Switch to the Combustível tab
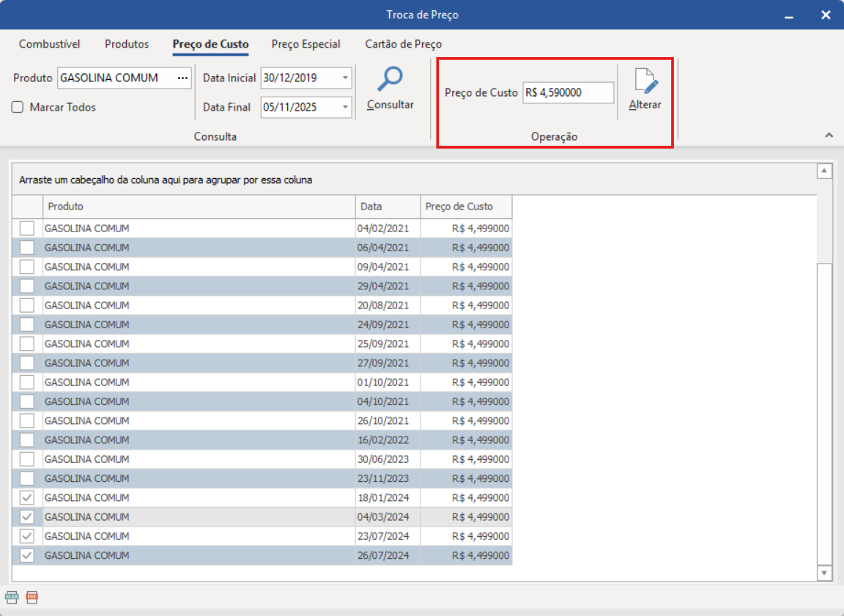This screenshot has height=616, width=844. click(49, 44)
